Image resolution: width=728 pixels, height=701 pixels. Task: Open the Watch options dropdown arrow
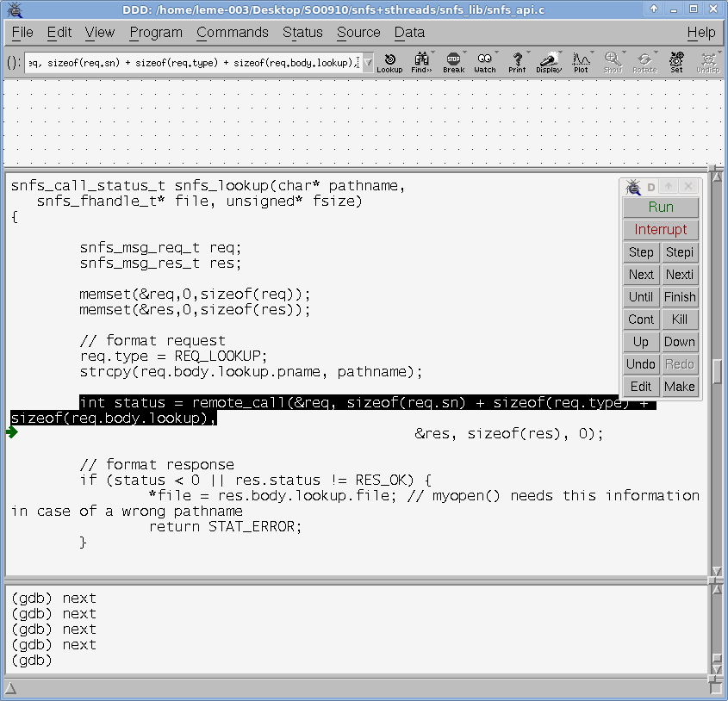coord(496,53)
